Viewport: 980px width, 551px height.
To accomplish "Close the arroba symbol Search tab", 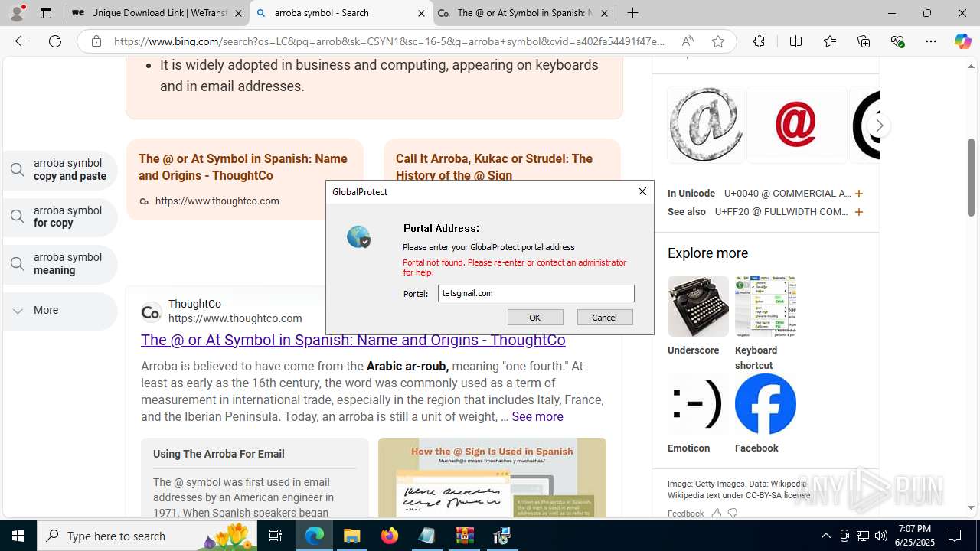I will point(420,13).
